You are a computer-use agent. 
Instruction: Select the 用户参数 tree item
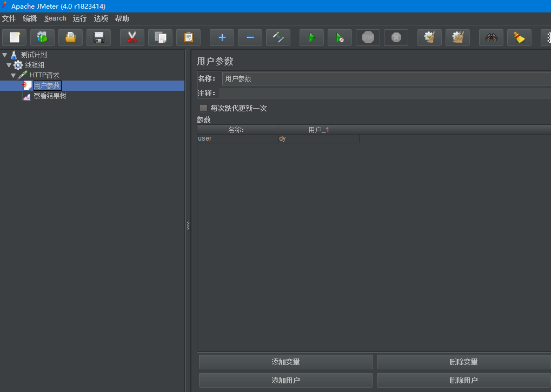[x=47, y=85]
